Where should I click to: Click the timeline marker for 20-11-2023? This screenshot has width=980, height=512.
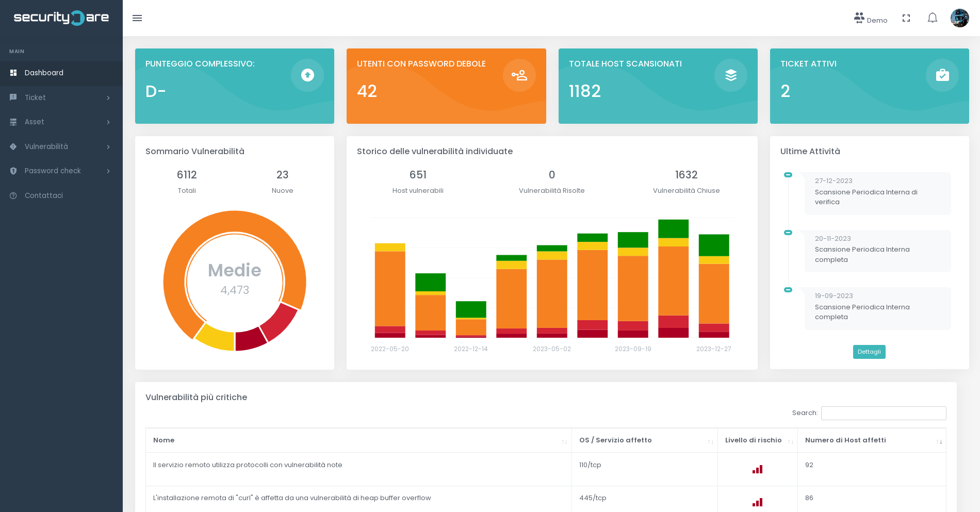[788, 233]
